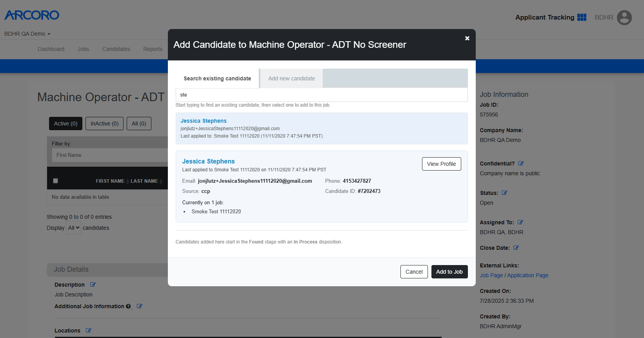Edit the job Description pencil icon

coord(93,285)
